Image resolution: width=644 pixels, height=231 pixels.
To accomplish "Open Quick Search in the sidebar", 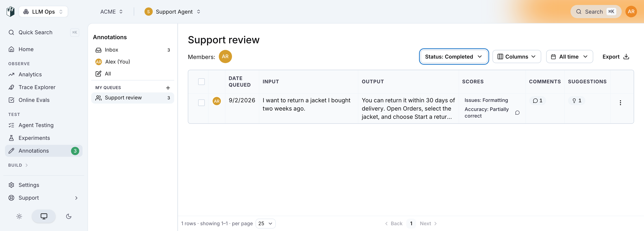I will click(44, 32).
